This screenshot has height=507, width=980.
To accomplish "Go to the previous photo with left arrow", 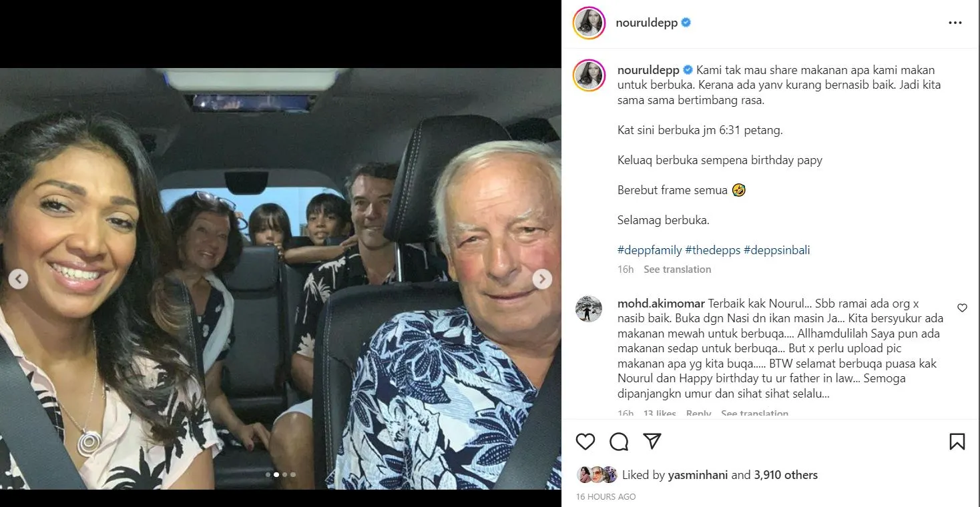I will pos(18,279).
